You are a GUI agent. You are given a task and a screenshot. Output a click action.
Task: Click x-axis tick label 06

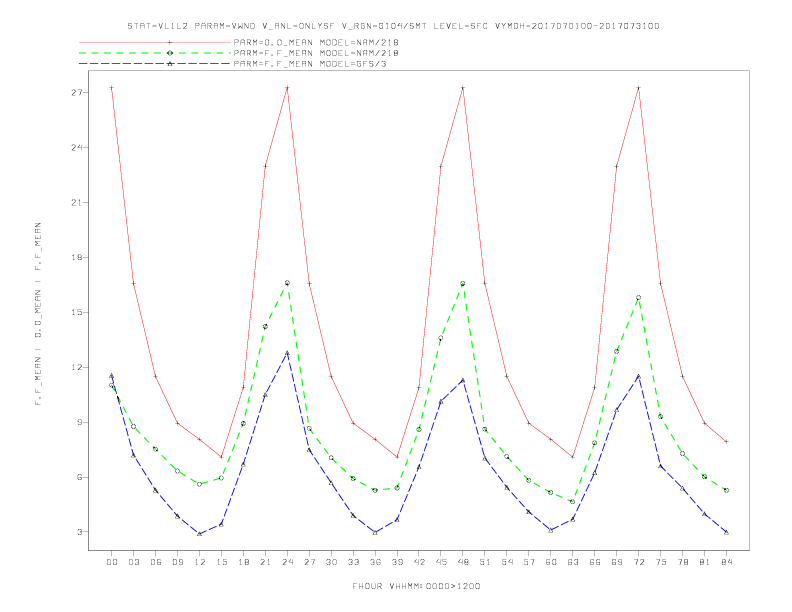point(156,562)
